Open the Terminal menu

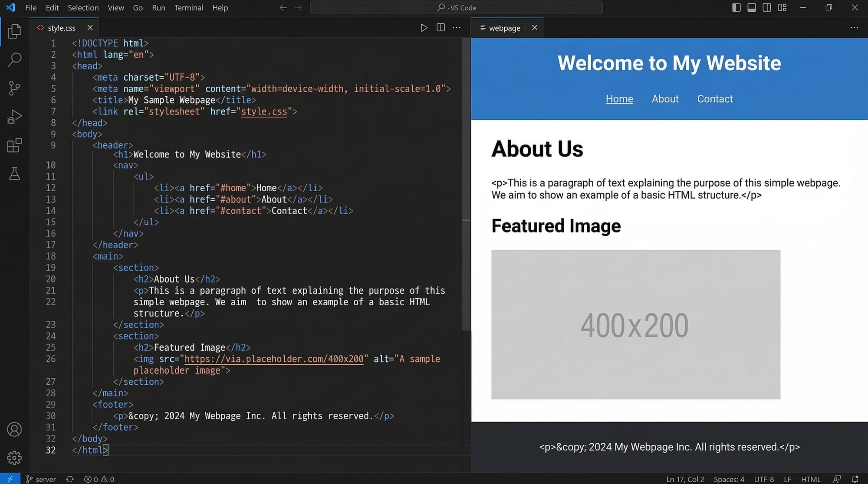click(188, 8)
